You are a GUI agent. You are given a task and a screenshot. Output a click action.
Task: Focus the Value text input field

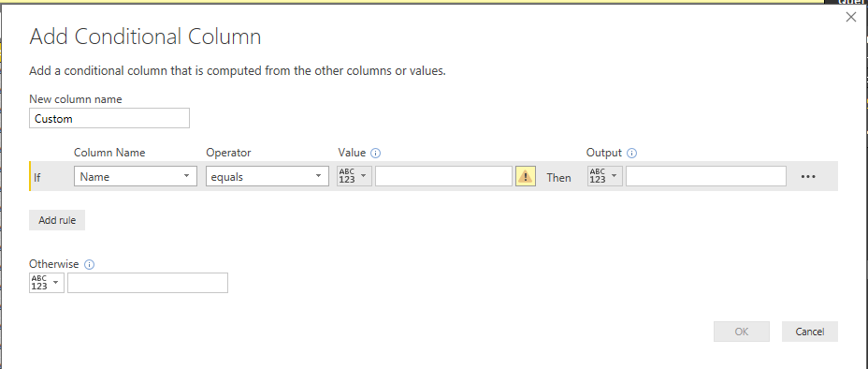443,176
